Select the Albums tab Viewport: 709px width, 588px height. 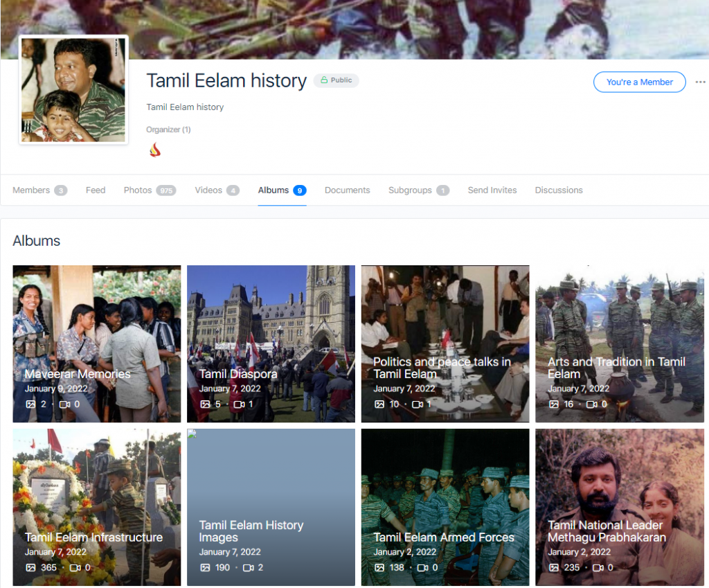pyautogui.click(x=282, y=190)
